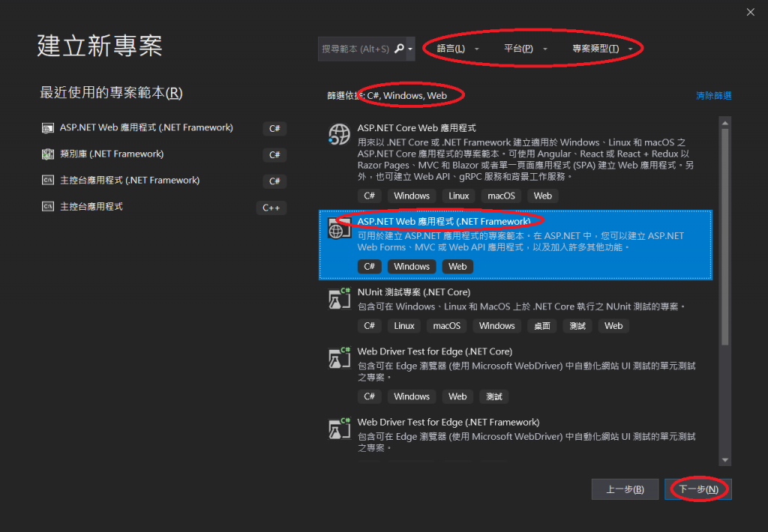Click 主控台應用程式 (.NET Framework) console icon

click(x=47, y=180)
